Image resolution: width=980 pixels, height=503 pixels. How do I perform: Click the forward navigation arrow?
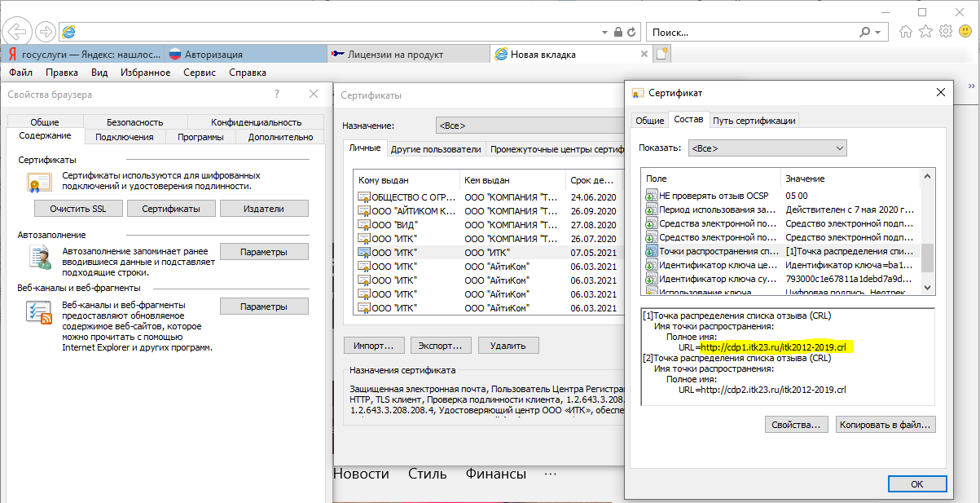coord(46,32)
